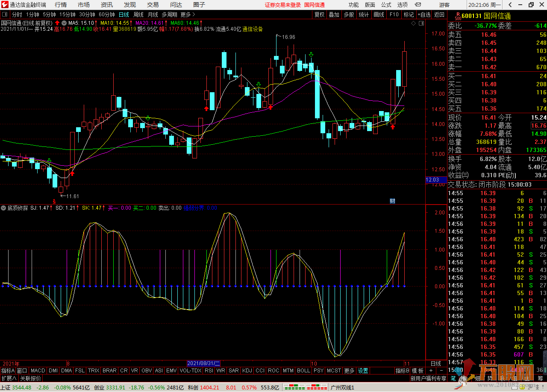The height and width of the screenshot is (392, 547).
Task: Open the 行情 menu
Action: pyautogui.click(x=61, y=5)
